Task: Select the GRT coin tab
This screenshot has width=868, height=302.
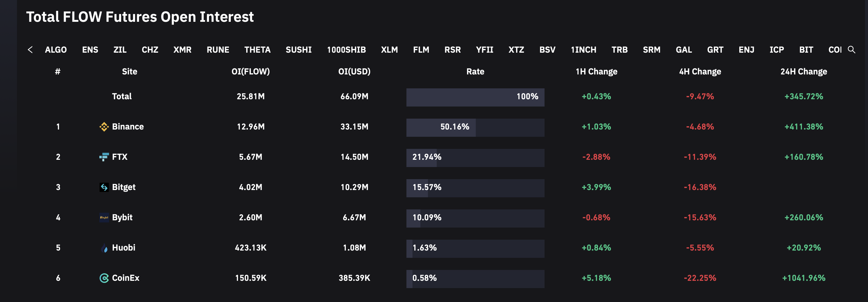Action: (x=715, y=50)
